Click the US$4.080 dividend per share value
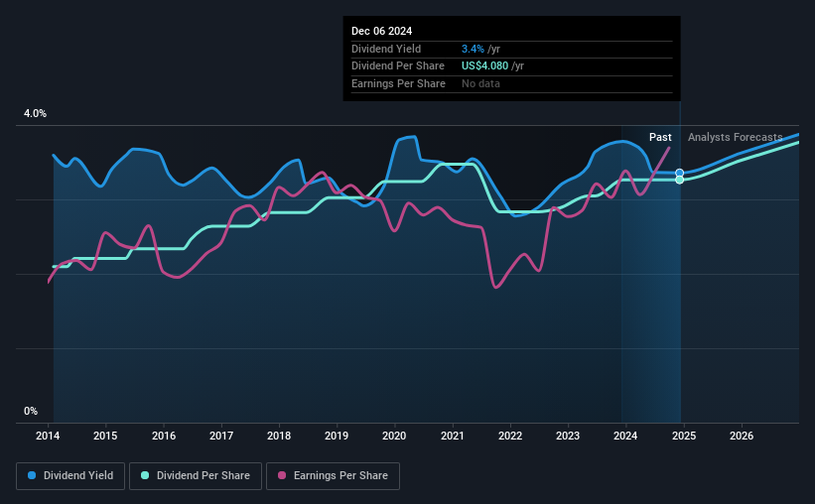The width and height of the screenshot is (815, 504). click(485, 66)
